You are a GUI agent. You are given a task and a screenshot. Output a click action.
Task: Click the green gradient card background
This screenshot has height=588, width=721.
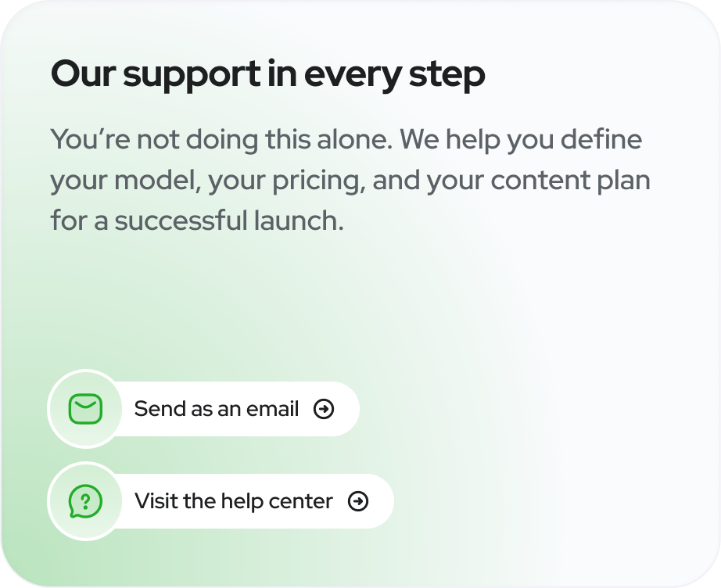coord(508,313)
